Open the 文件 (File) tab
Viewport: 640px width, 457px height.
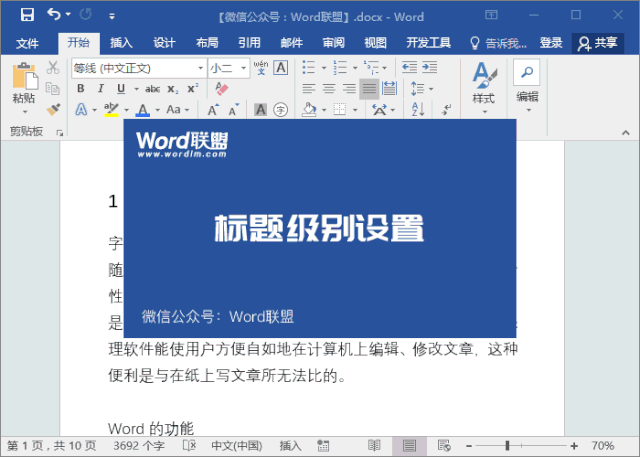click(x=27, y=43)
